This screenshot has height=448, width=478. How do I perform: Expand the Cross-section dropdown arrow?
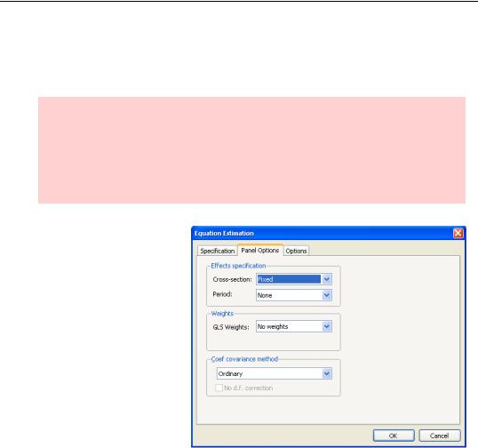click(326, 279)
